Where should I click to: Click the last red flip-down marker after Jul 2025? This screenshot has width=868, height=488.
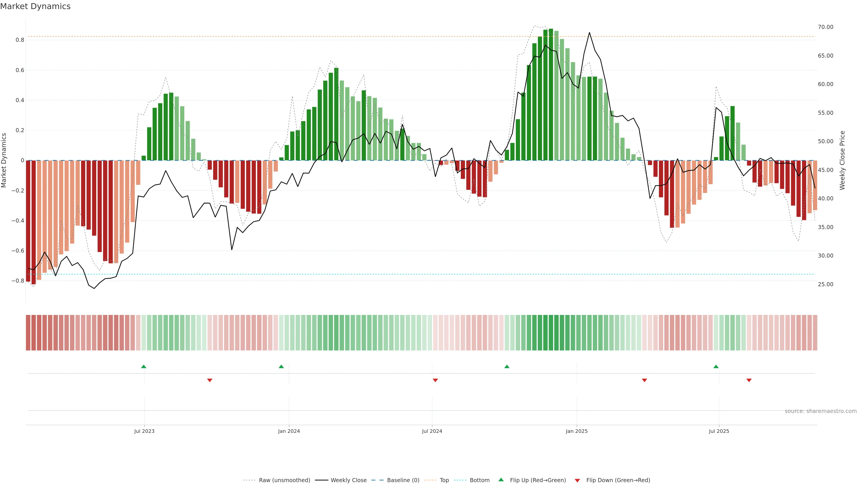click(749, 380)
